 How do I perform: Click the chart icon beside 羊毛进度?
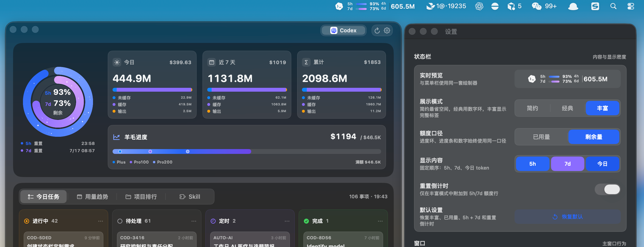point(116,137)
